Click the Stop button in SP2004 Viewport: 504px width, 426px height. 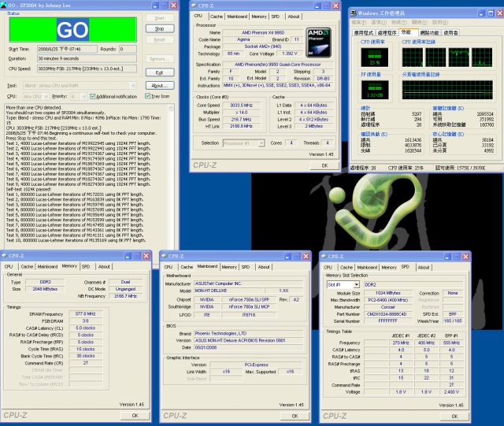click(x=160, y=28)
